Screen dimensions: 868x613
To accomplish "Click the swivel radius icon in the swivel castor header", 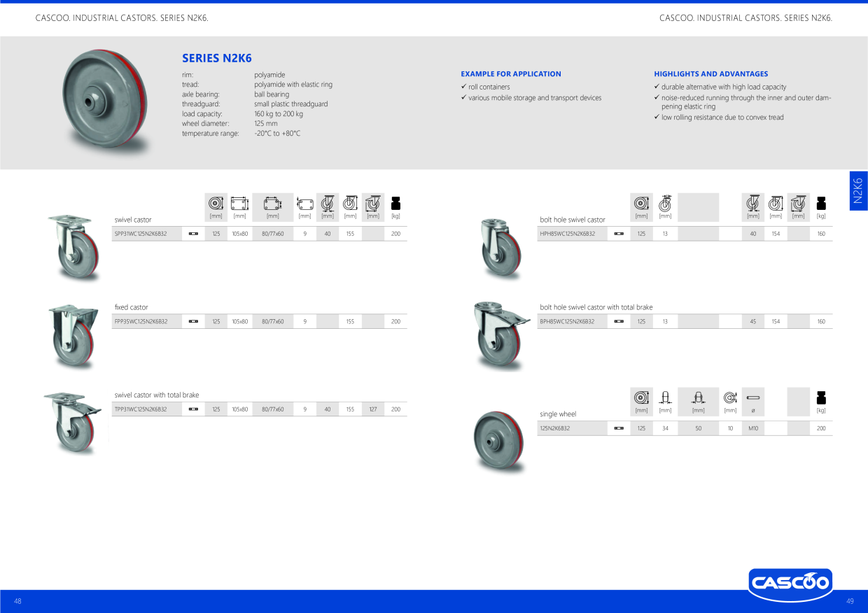I will click(373, 204).
